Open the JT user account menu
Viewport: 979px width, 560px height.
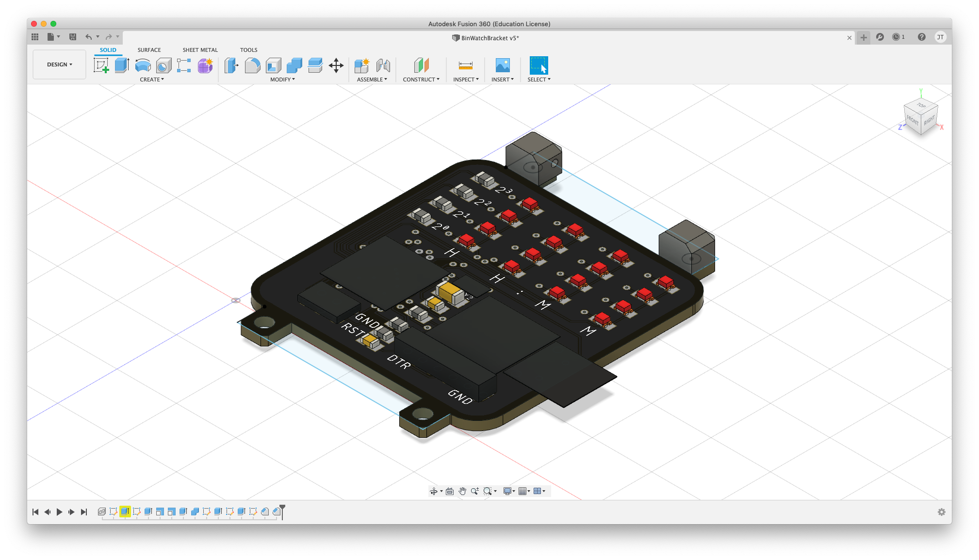(940, 37)
